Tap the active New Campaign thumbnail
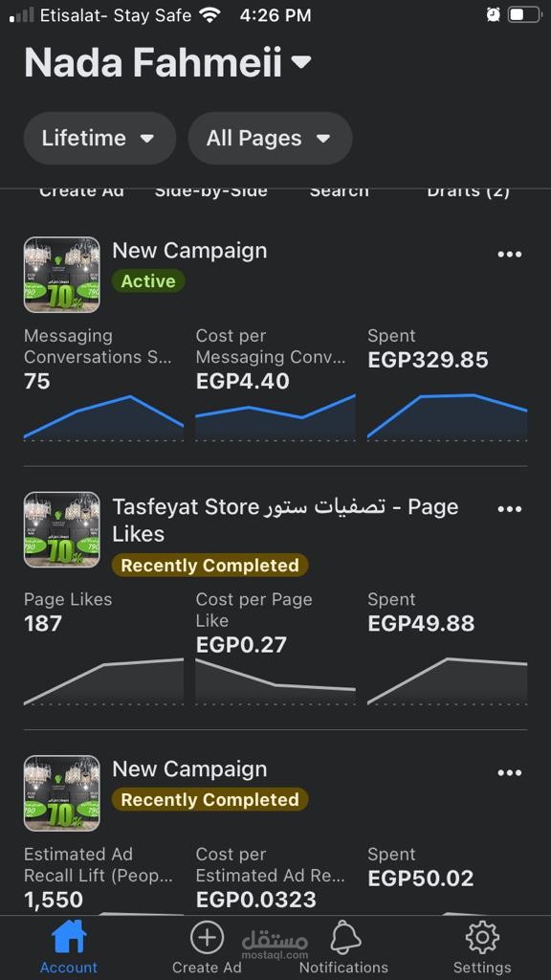The width and height of the screenshot is (551, 980). click(x=62, y=275)
